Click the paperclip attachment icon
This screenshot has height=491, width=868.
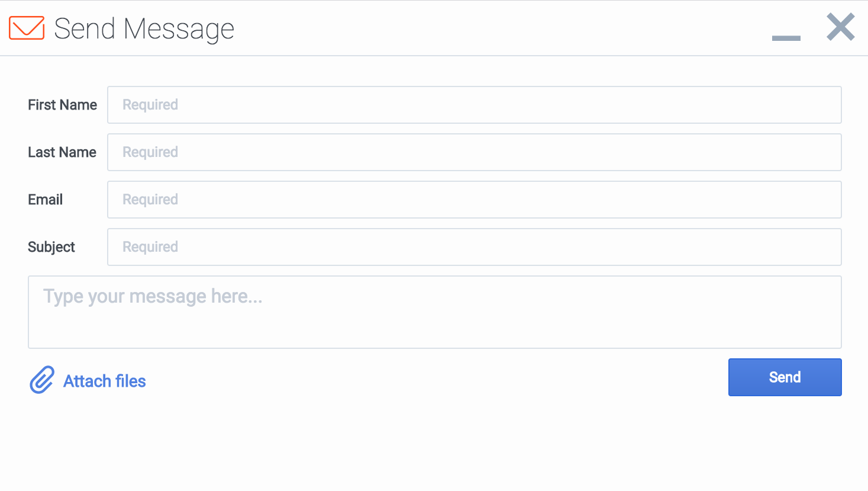42,380
